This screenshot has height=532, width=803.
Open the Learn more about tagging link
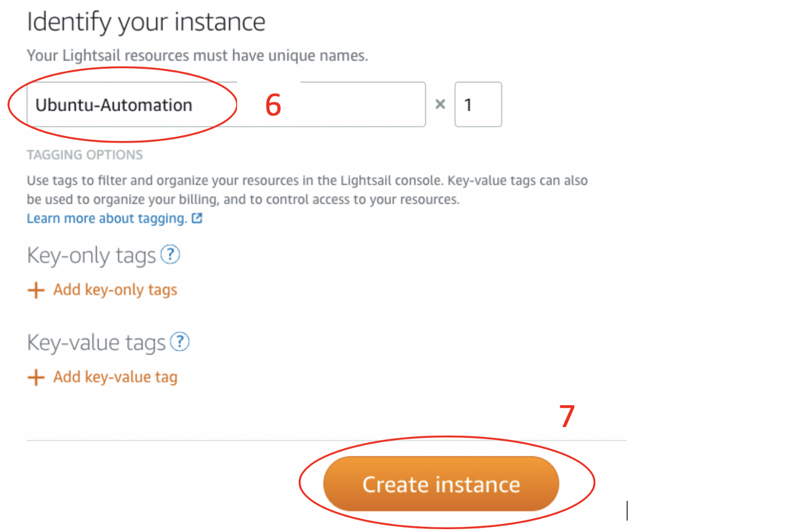click(107, 218)
